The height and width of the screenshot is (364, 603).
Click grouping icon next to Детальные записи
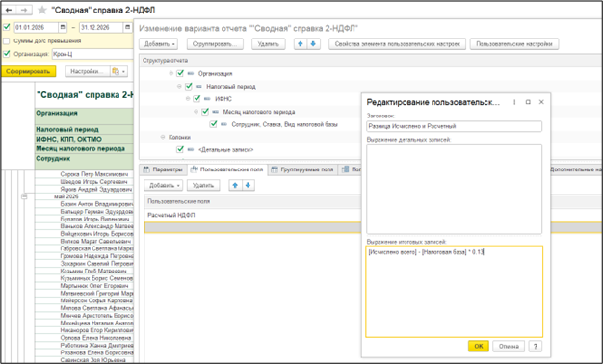[191, 149]
